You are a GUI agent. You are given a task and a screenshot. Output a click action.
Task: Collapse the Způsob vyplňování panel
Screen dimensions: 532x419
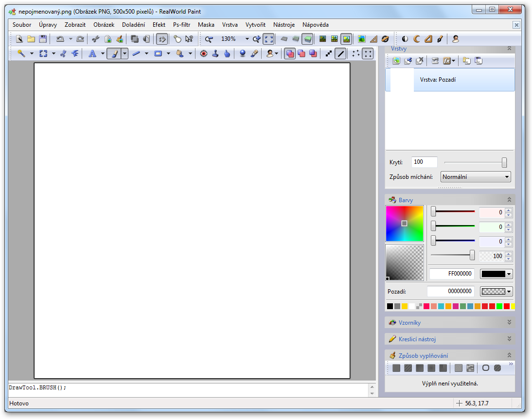[509, 355]
